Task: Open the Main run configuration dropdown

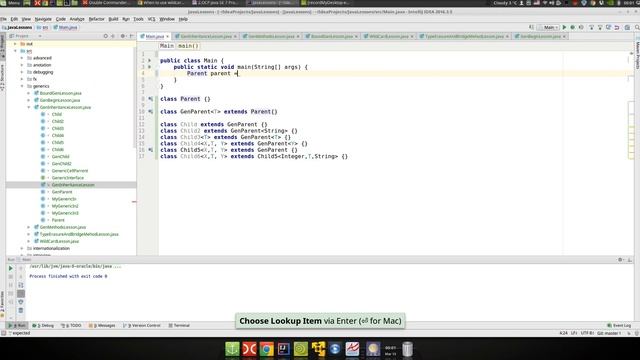Action: [549, 27]
